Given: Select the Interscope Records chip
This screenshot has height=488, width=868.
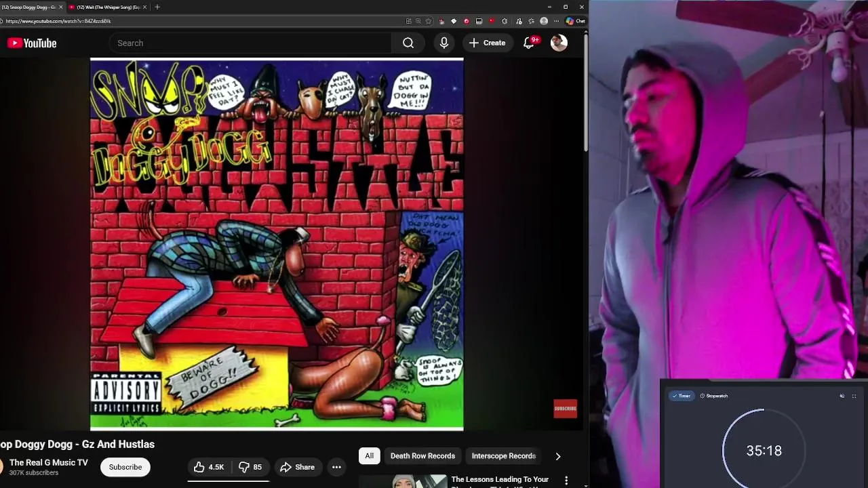Looking at the screenshot, I should tap(504, 456).
